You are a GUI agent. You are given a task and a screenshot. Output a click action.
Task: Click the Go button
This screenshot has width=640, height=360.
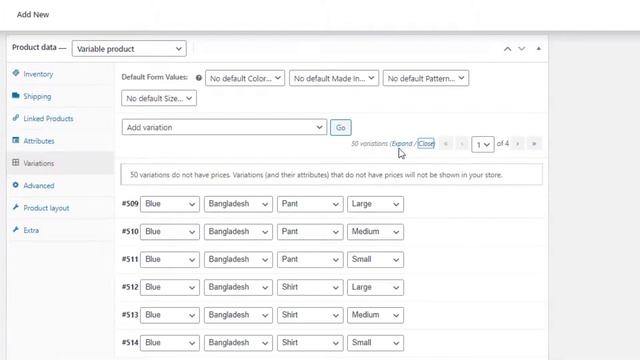340,127
